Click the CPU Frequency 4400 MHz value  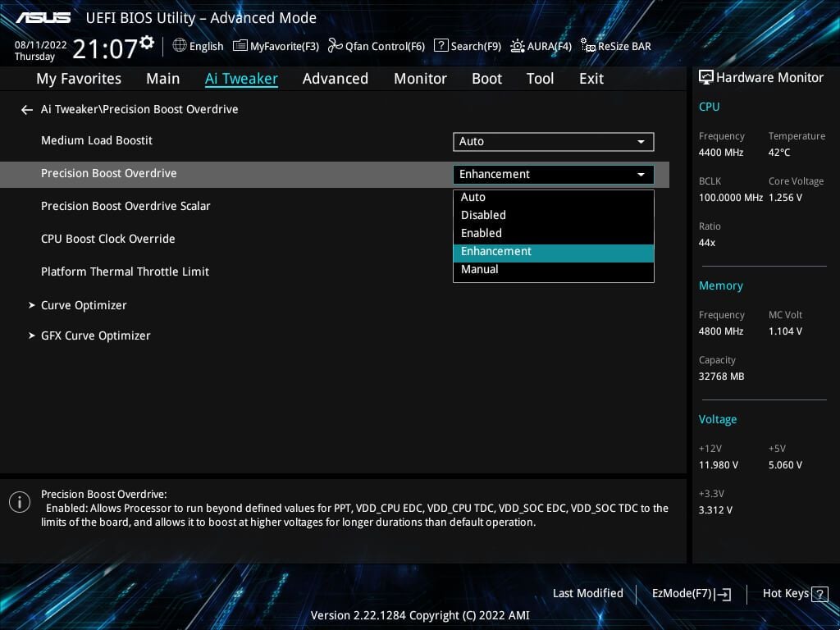(x=720, y=153)
